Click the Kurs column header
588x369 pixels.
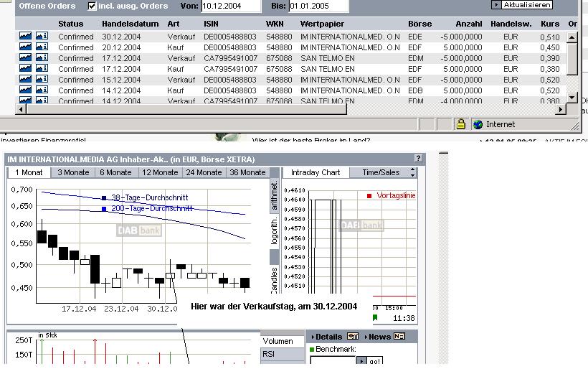pos(550,24)
